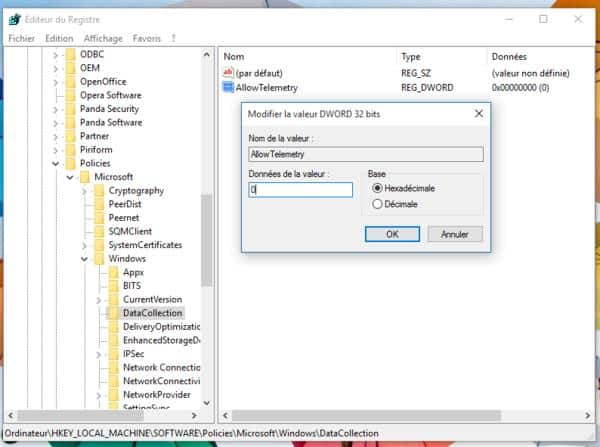
Task: Open the Edition menu
Action: (x=59, y=38)
